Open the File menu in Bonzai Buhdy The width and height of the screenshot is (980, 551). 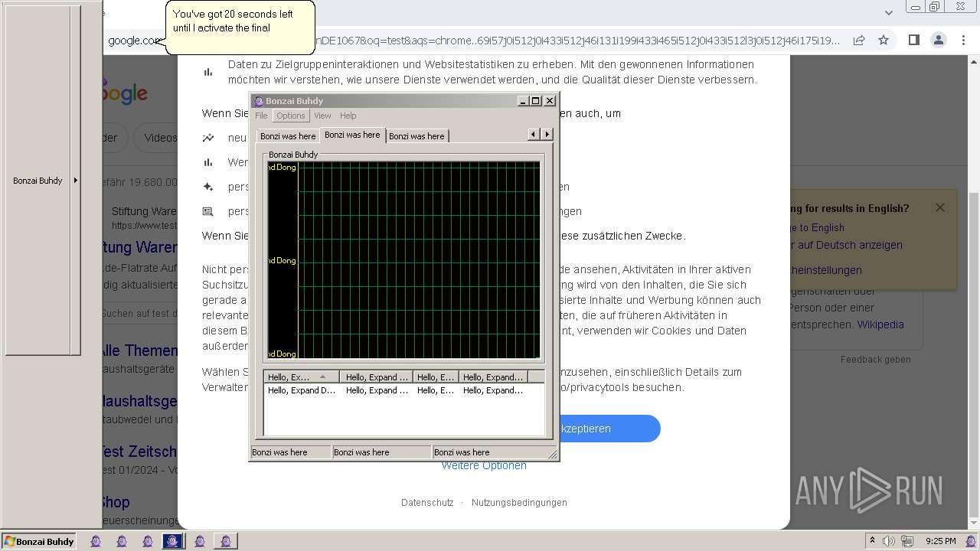(x=261, y=116)
